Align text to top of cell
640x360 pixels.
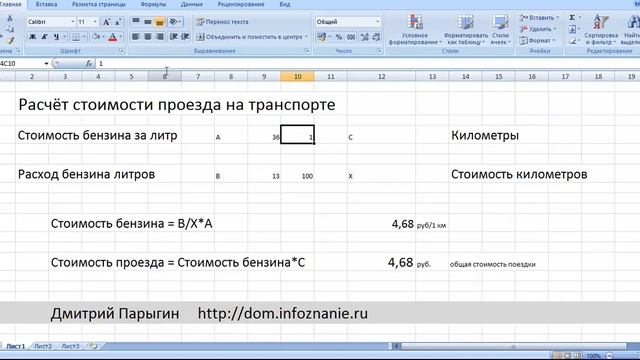tap(136, 22)
